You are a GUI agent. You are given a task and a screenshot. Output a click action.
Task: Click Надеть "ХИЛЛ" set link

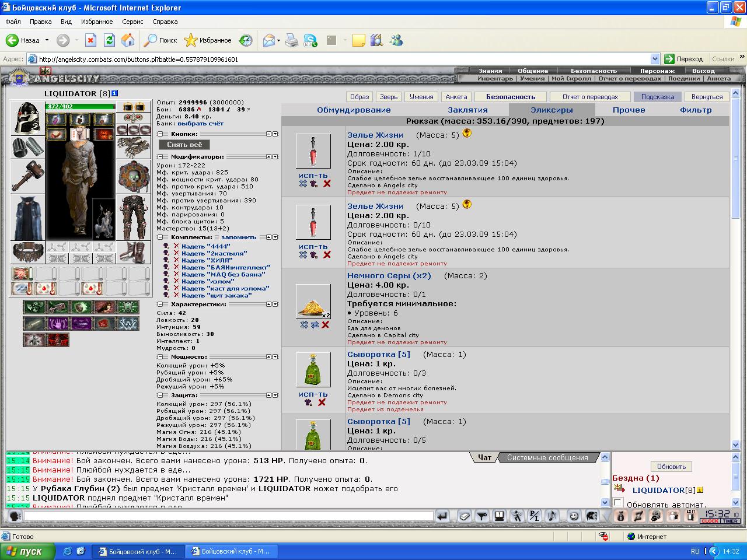click(x=207, y=261)
